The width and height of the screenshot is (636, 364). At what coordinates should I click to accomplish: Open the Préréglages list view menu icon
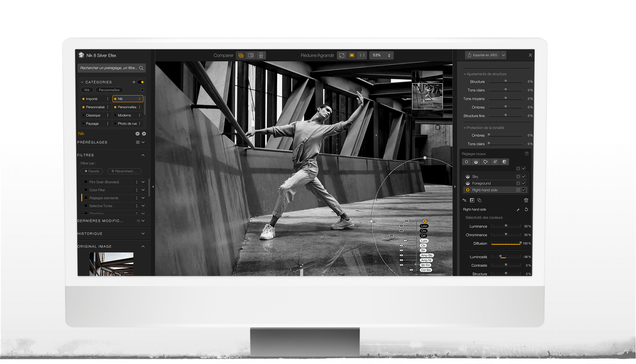(138, 142)
